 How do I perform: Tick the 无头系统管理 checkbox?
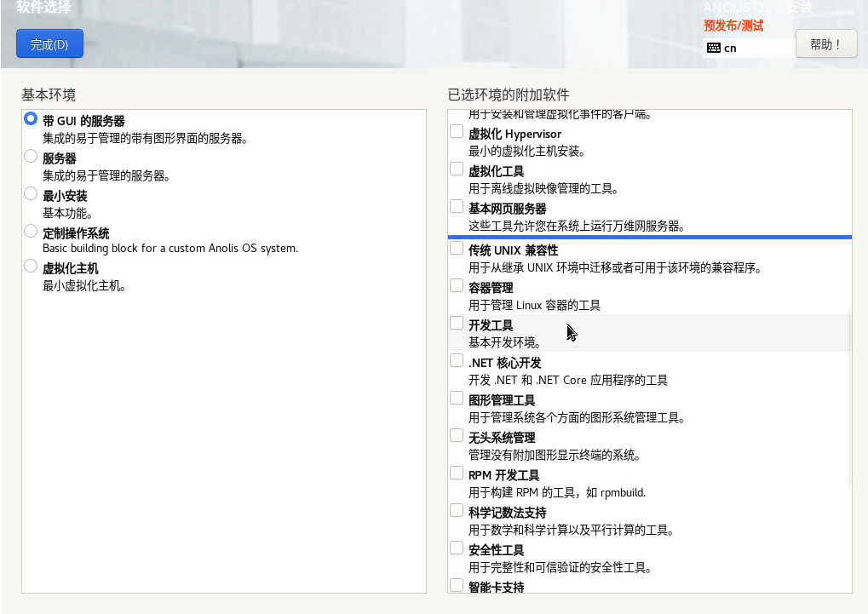pyautogui.click(x=457, y=436)
